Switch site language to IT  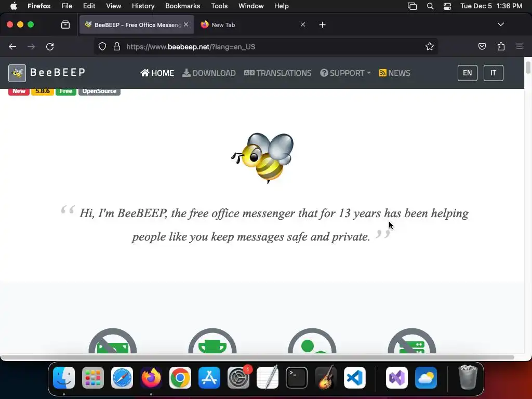tap(493, 73)
